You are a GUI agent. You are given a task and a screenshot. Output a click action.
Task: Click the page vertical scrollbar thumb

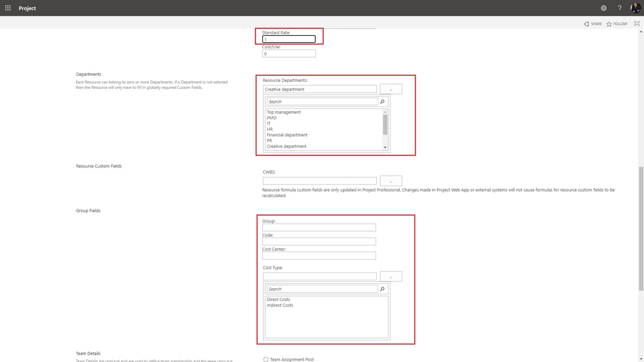[641, 229]
